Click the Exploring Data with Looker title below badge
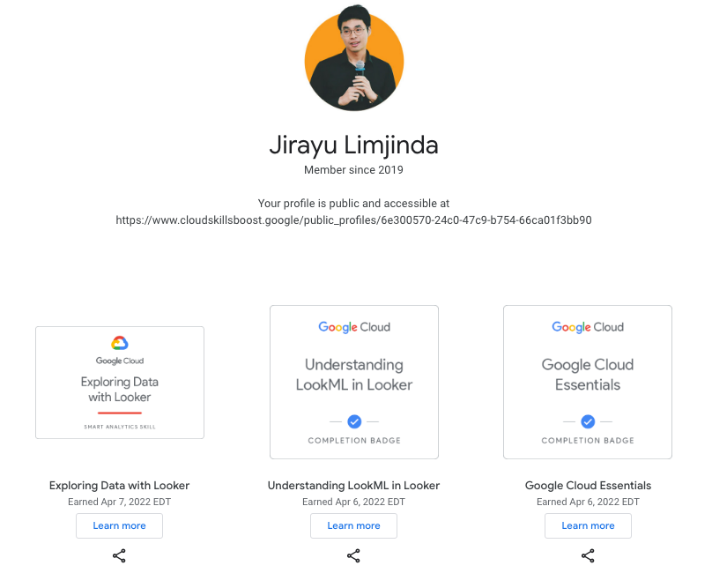This screenshot has height=588, width=712. coord(120,486)
